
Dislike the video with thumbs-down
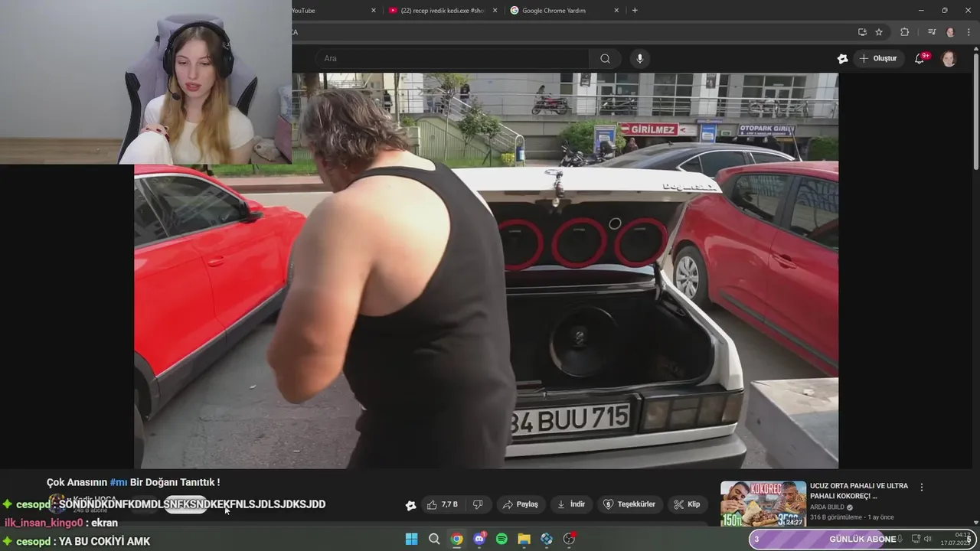[478, 504]
